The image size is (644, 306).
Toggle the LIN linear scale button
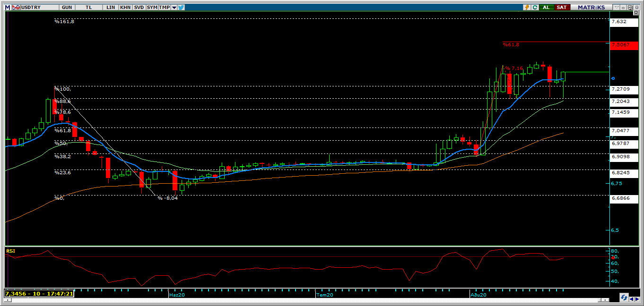coord(111,8)
